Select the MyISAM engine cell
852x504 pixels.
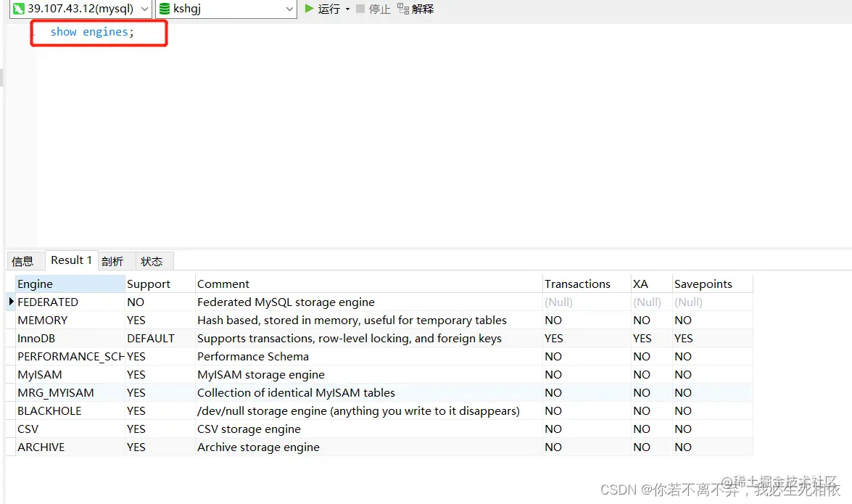coord(70,375)
